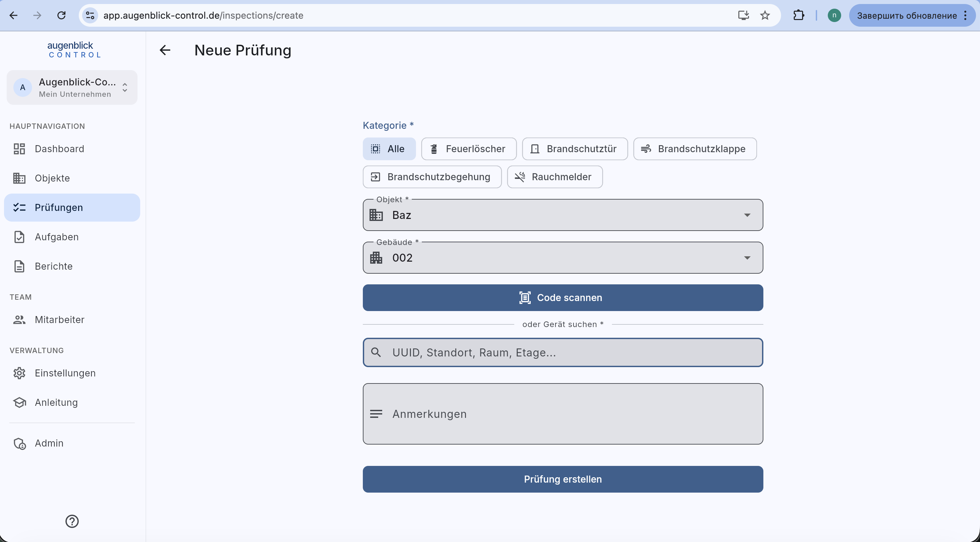Open Admin in the sidebar
Image resolution: width=980 pixels, height=542 pixels.
72,443
